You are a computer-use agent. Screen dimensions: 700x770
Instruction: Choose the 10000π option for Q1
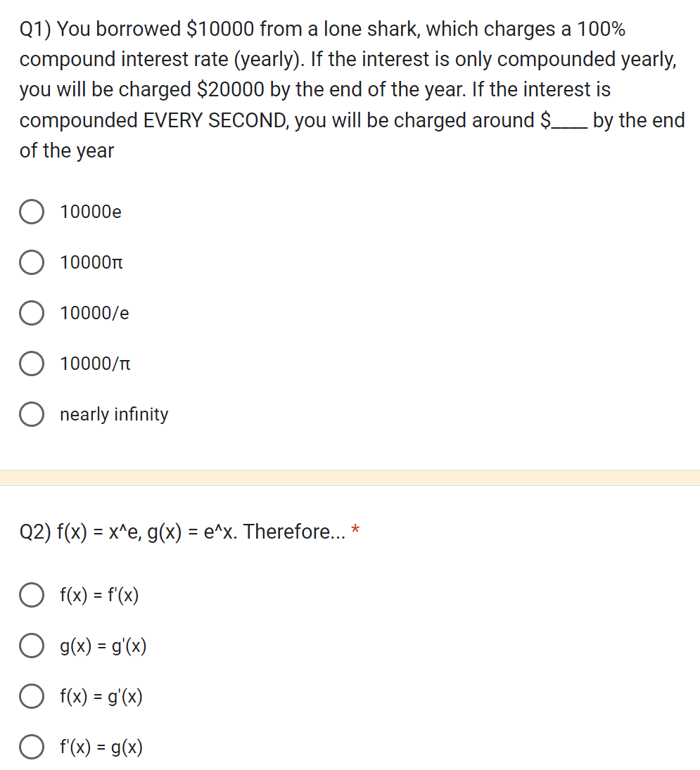point(31,262)
